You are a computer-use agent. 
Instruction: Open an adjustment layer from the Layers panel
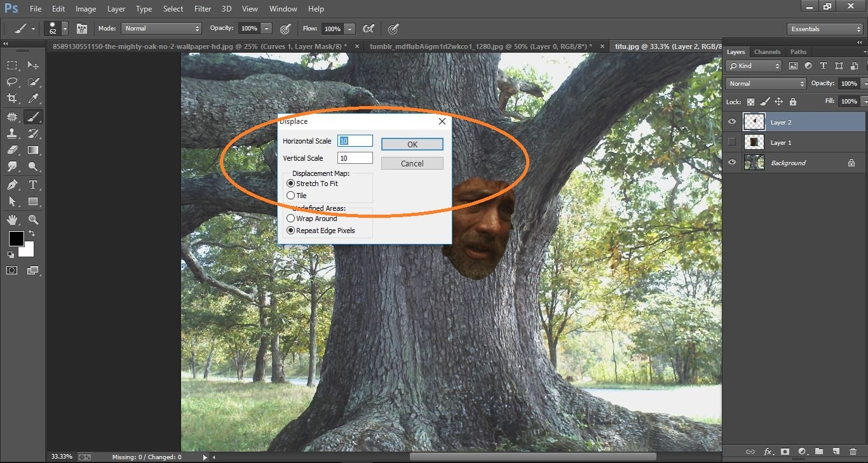(802, 452)
